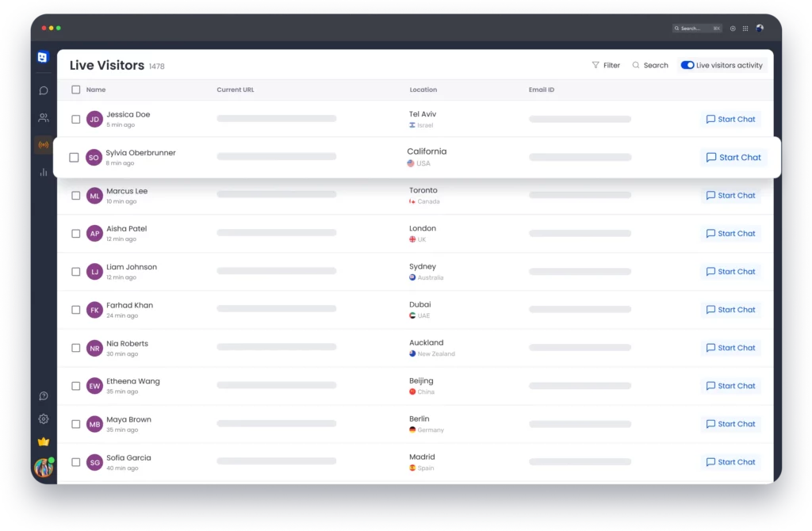Toggle the Live visitors activity switch
The image size is (812, 531).
tap(688, 65)
